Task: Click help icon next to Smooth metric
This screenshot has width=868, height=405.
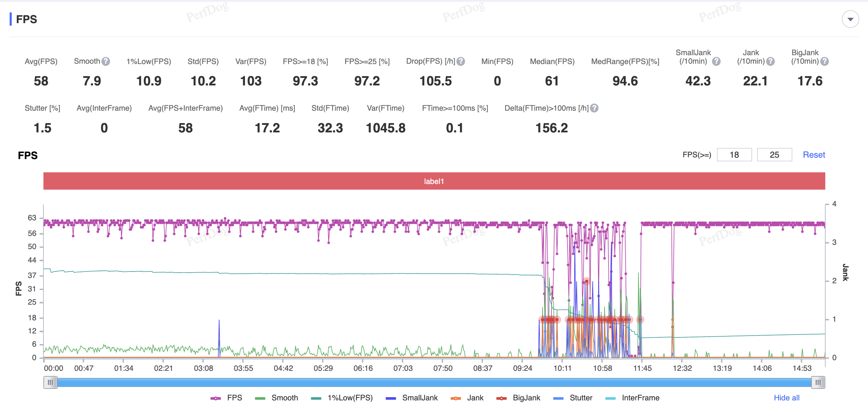Action: coord(106,62)
